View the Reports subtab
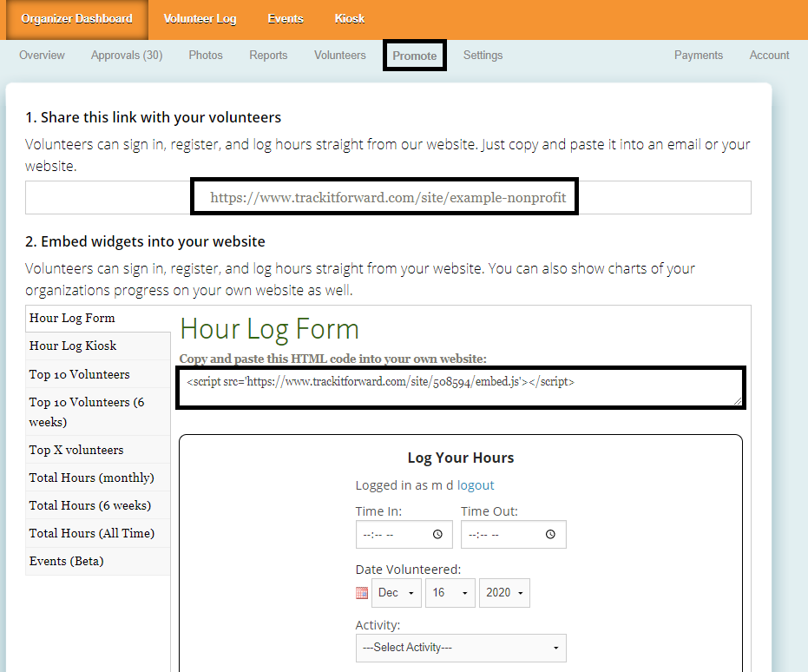The height and width of the screenshot is (672, 808). tap(268, 56)
